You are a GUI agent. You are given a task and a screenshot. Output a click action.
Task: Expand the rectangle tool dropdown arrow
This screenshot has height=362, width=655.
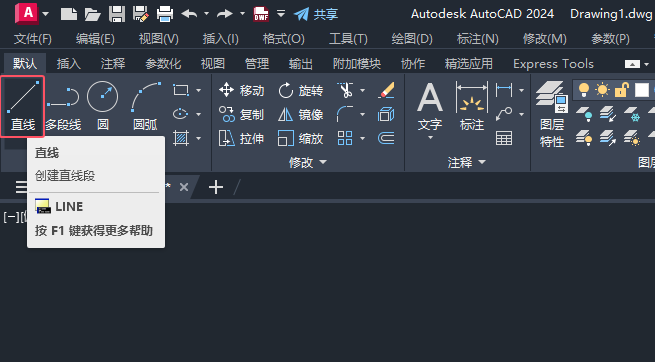click(x=198, y=90)
